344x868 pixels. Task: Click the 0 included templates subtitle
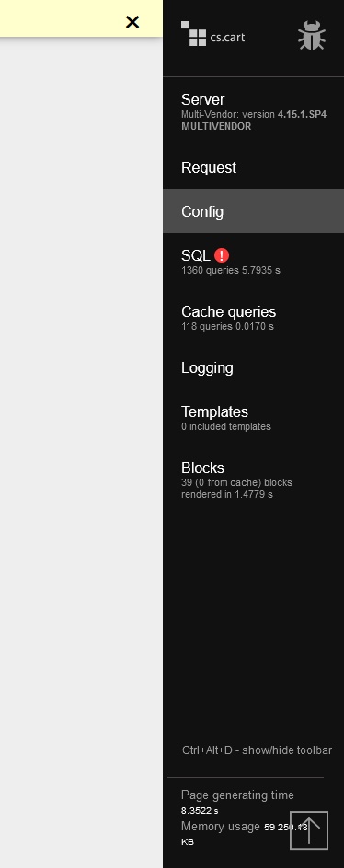[x=226, y=426]
